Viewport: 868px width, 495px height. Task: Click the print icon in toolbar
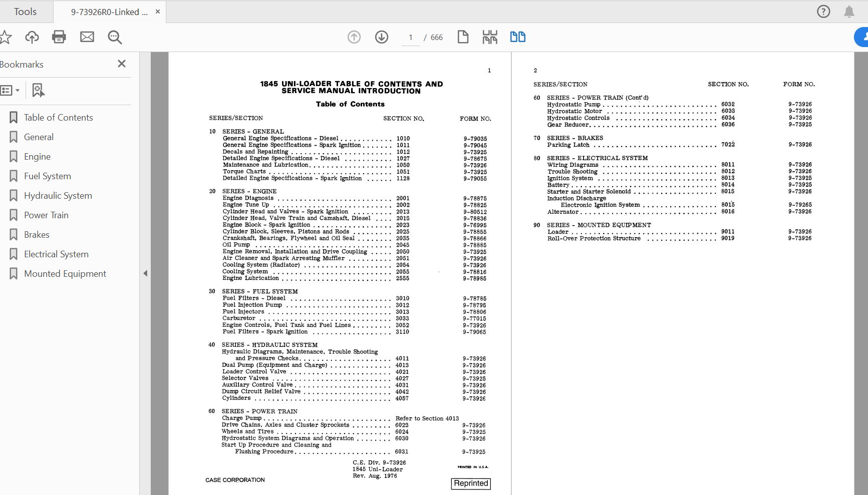[59, 37]
